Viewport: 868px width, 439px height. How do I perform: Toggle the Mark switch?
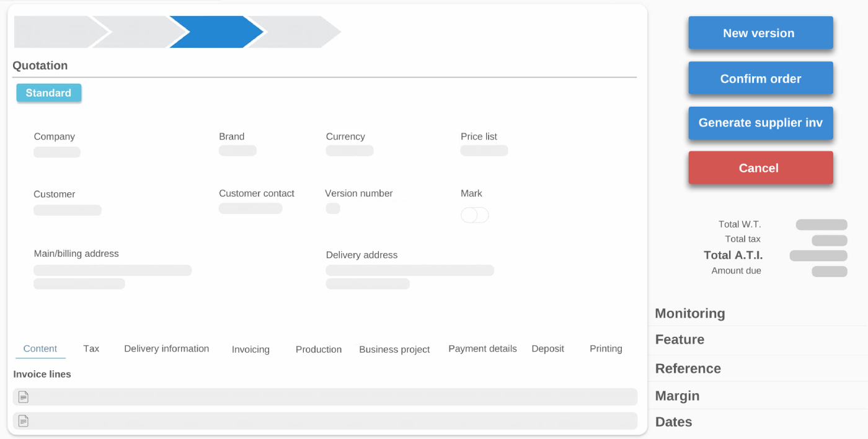pyautogui.click(x=475, y=215)
